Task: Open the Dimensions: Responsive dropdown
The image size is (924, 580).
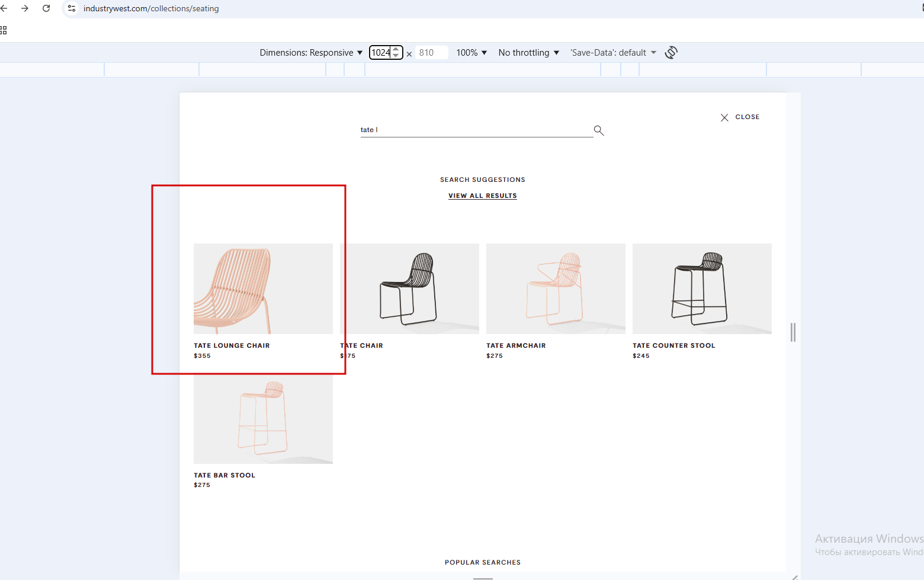Action: coord(311,53)
